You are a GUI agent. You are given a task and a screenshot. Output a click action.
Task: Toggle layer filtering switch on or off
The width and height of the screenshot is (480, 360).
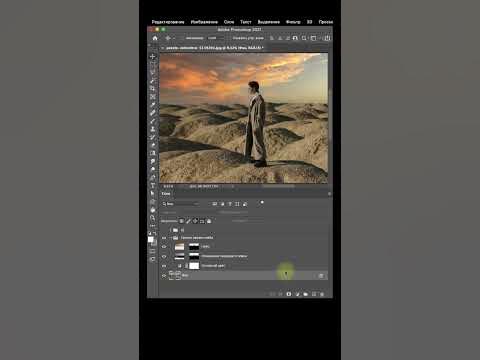pos(261,203)
